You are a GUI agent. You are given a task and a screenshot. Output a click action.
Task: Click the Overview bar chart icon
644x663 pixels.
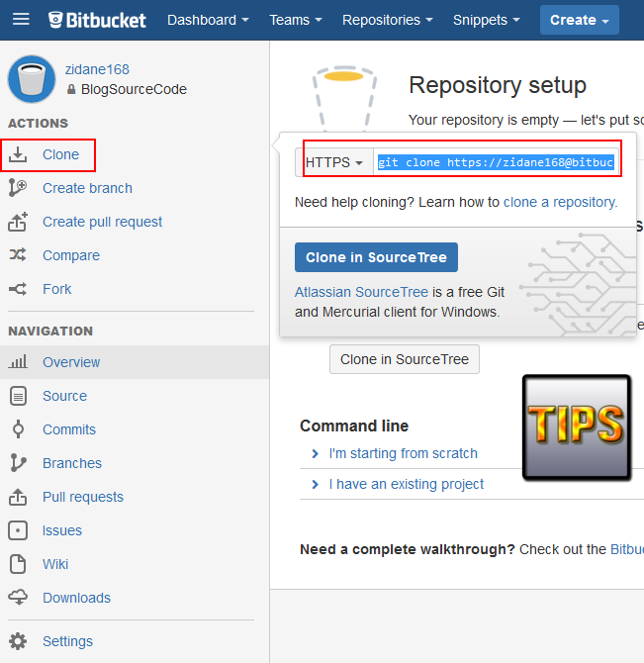18,362
